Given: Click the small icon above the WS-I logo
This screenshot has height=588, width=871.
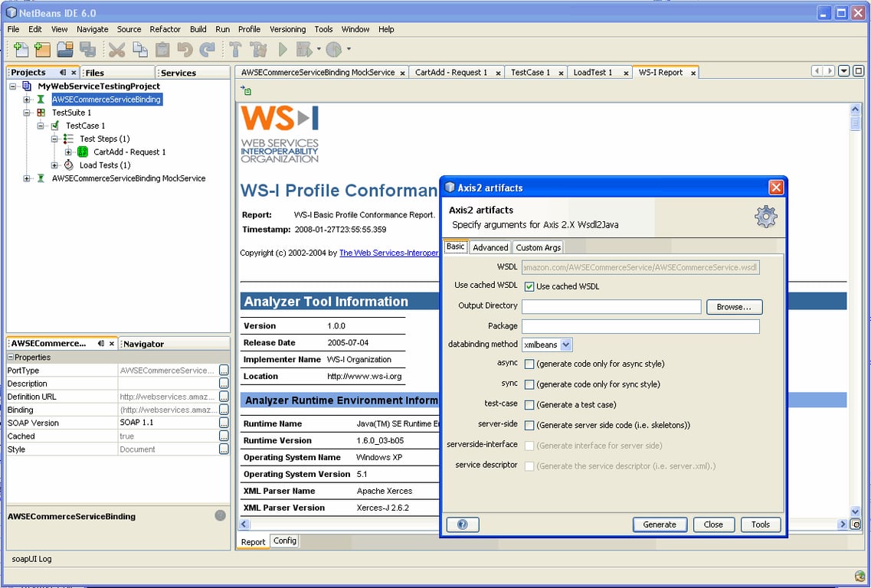Looking at the screenshot, I should point(246,90).
